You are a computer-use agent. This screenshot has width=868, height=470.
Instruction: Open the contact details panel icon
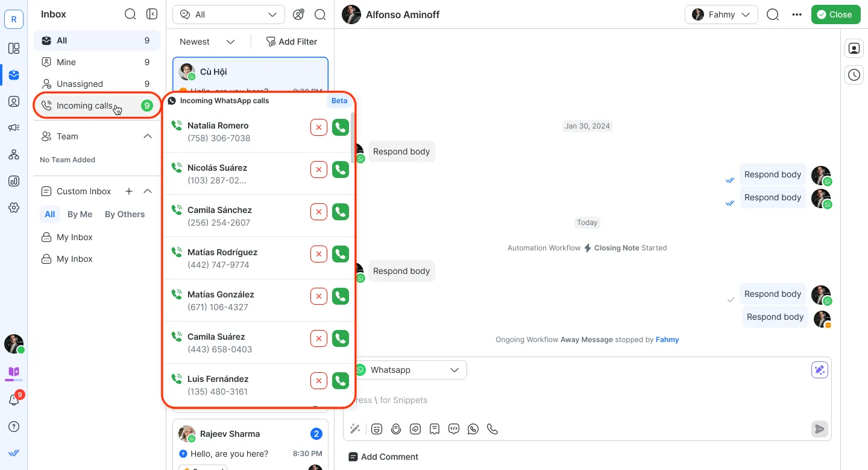[854, 49]
